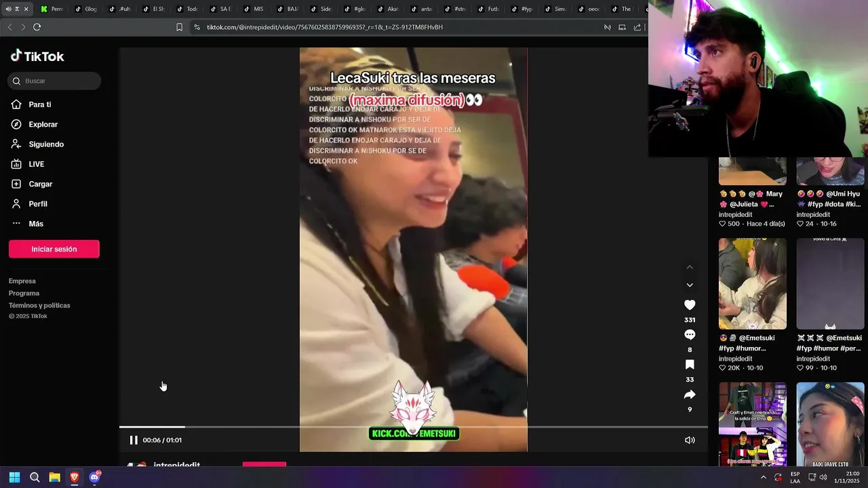
Task: Click '@Emetsuki #fyp #humor...' caption, 20K video
Action: point(747,343)
